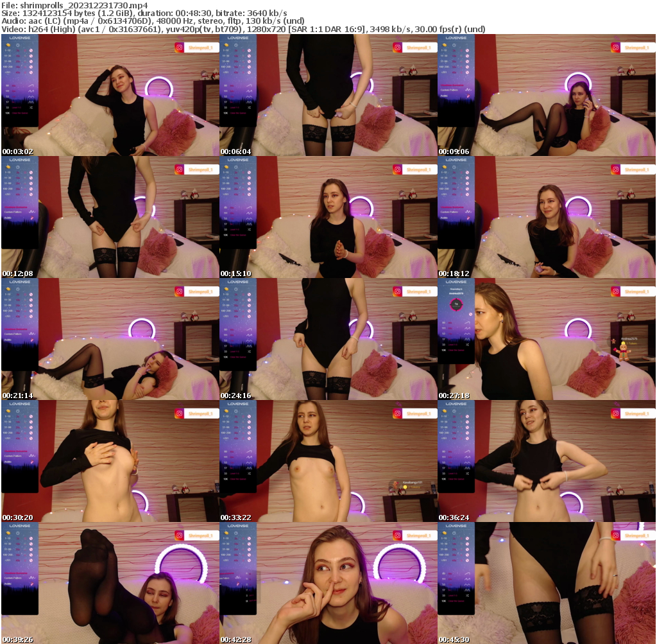Expand the Level 1-5 option row

pos(17,108)
